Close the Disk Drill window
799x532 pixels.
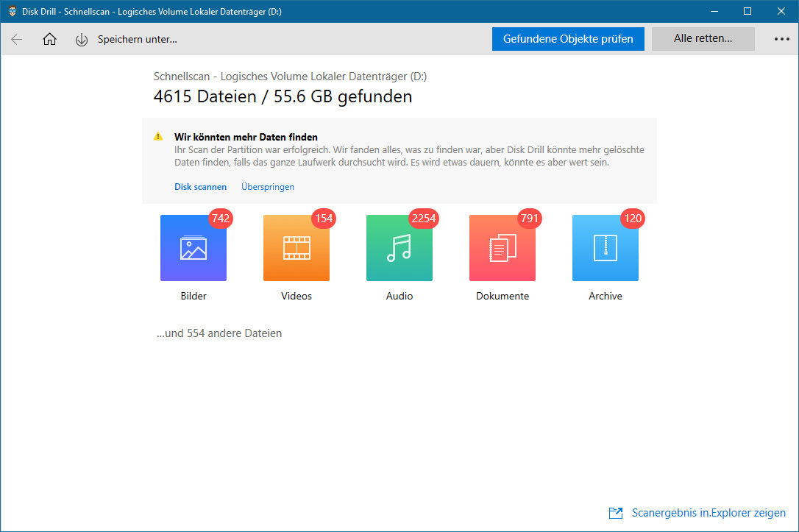pos(781,11)
